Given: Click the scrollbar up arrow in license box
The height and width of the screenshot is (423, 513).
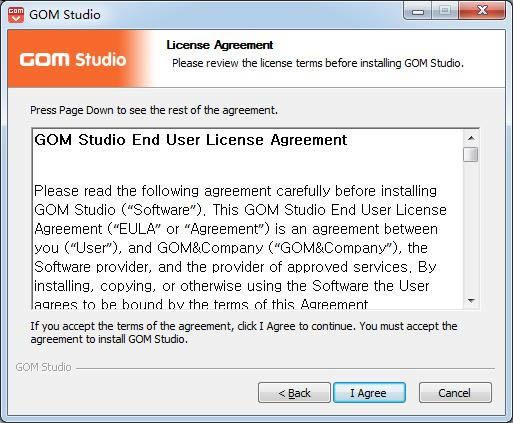Looking at the screenshot, I should pyautogui.click(x=471, y=138).
